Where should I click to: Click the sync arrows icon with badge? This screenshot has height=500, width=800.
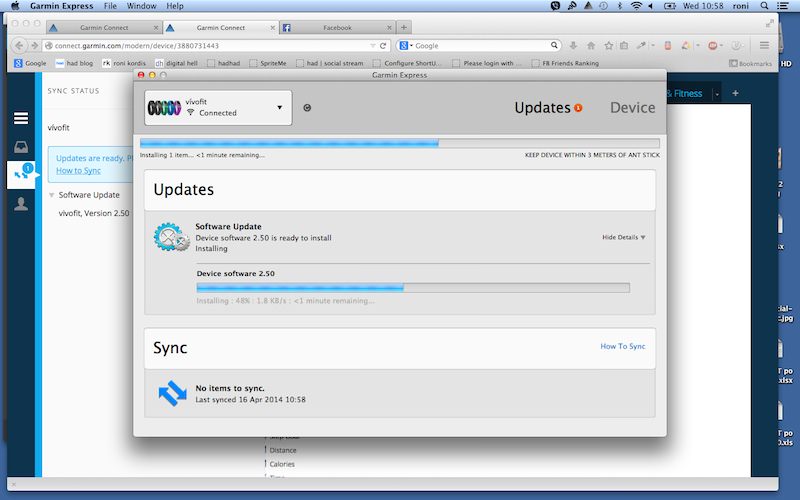coord(21,175)
